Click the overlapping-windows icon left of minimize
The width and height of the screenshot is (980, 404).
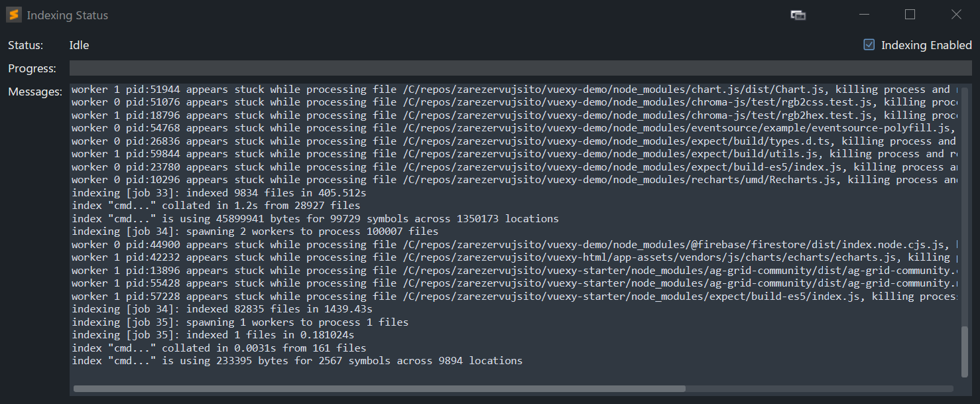pyautogui.click(x=798, y=15)
